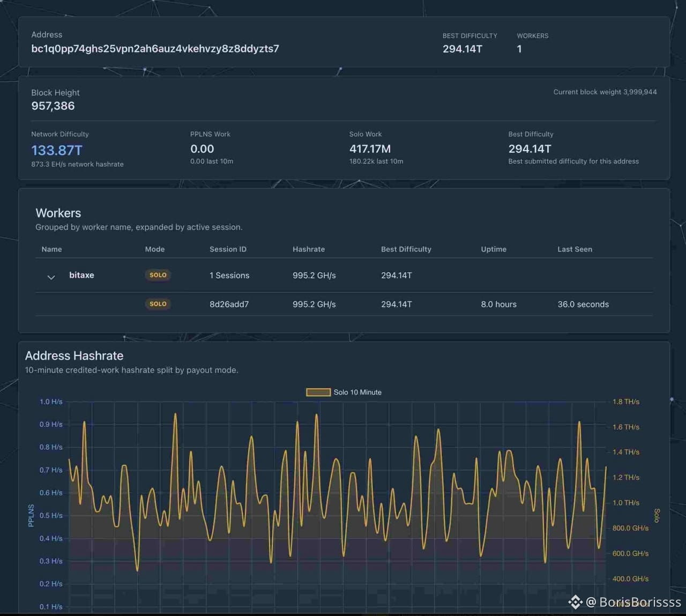Collapse the bitaxe worker row chevron

coord(51,277)
